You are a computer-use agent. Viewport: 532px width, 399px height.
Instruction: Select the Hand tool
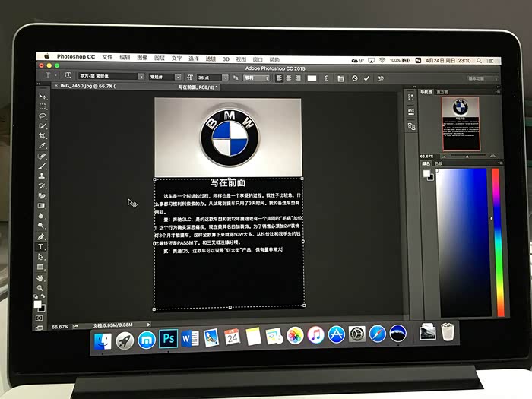(x=40, y=278)
